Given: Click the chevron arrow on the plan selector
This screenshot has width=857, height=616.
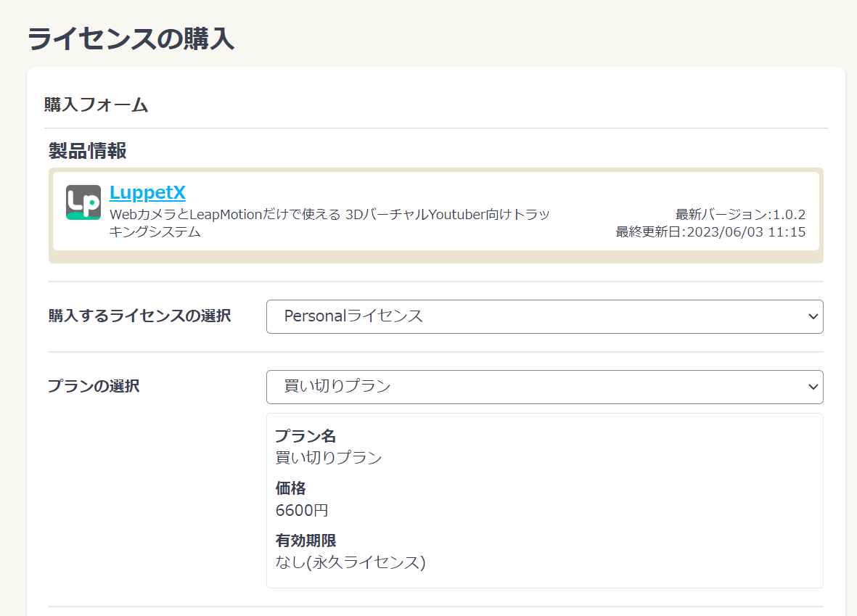Looking at the screenshot, I should pyautogui.click(x=813, y=387).
